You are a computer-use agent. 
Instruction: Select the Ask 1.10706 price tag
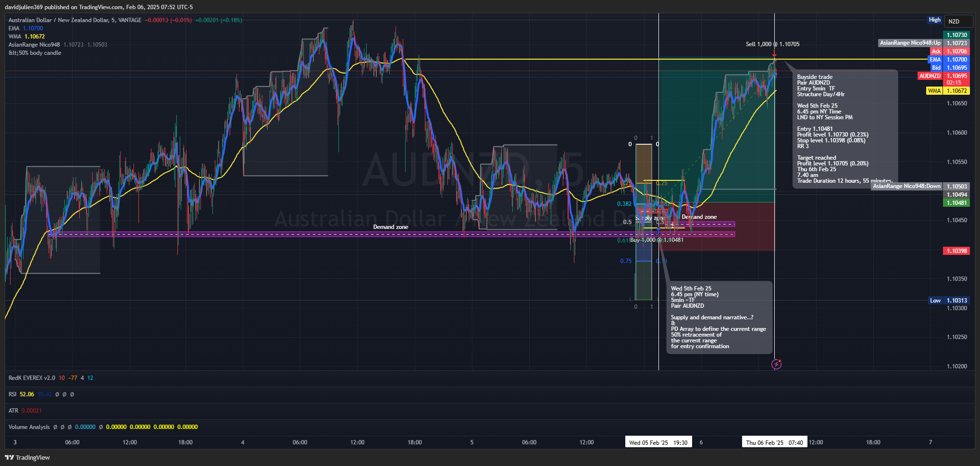pos(949,51)
